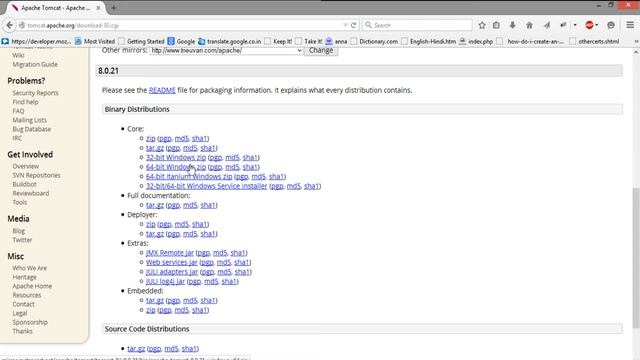Viewport: 640px width, 360px height.
Task: Open Dictionary.com bookmark
Action: pyautogui.click(x=374, y=41)
